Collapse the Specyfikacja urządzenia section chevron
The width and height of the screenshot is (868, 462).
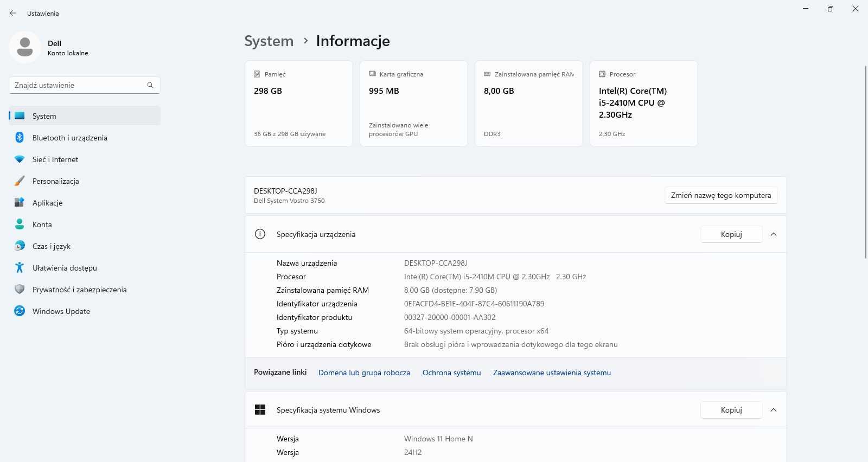[x=774, y=234]
